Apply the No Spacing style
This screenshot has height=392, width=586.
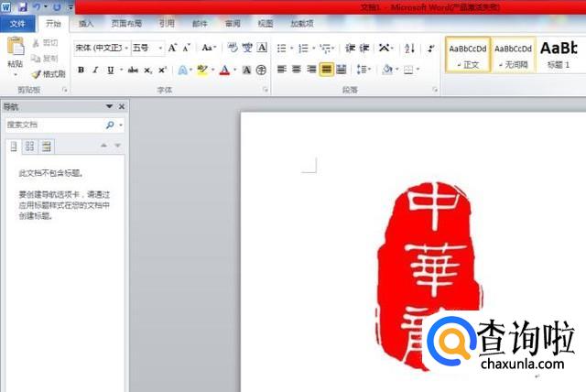tap(513, 55)
